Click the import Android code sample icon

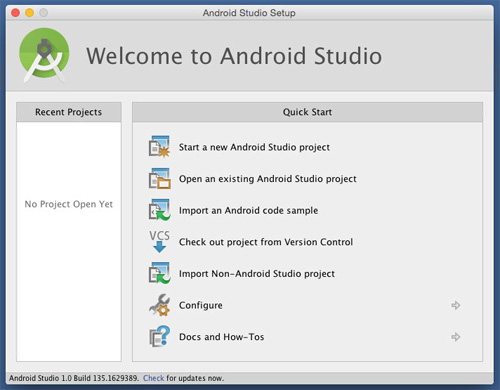click(x=159, y=210)
